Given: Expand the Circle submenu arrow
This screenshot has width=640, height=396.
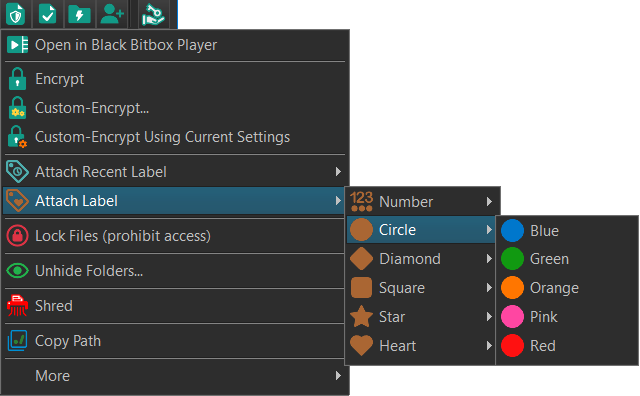Looking at the screenshot, I should [x=489, y=229].
